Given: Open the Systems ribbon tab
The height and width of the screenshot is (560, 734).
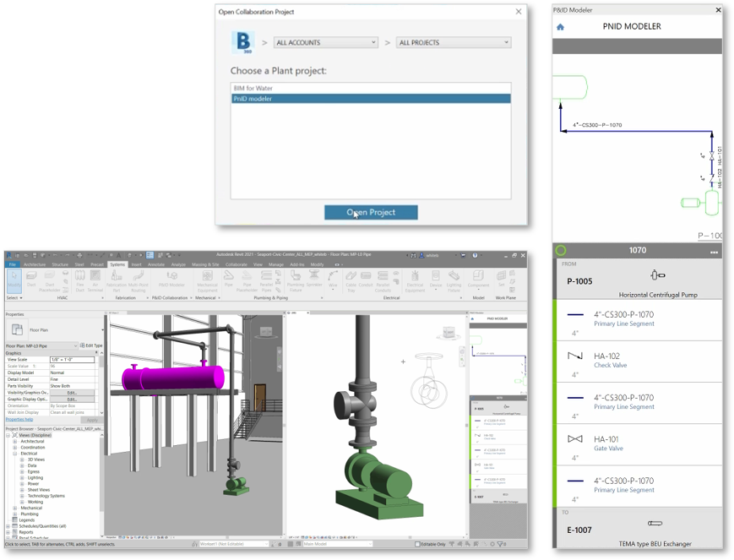Looking at the screenshot, I should tap(117, 264).
